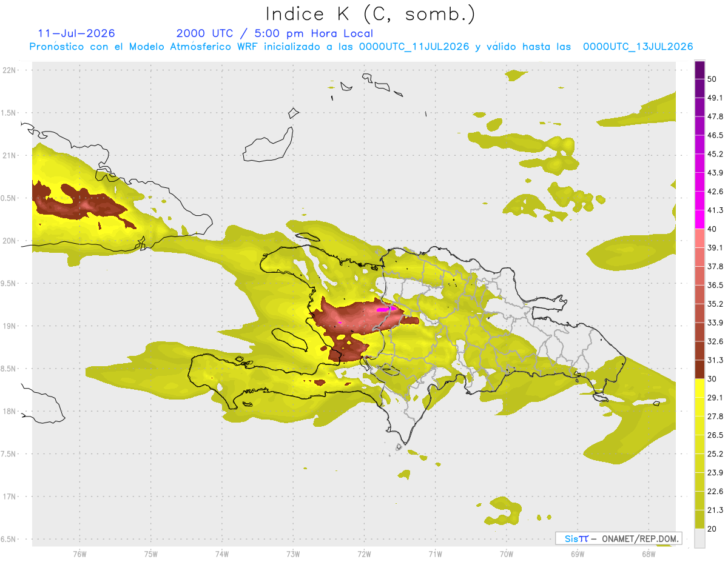Image resolution: width=728 pixels, height=562 pixels.
Task: Click the "75W" longitude label
Action: click(x=151, y=554)
